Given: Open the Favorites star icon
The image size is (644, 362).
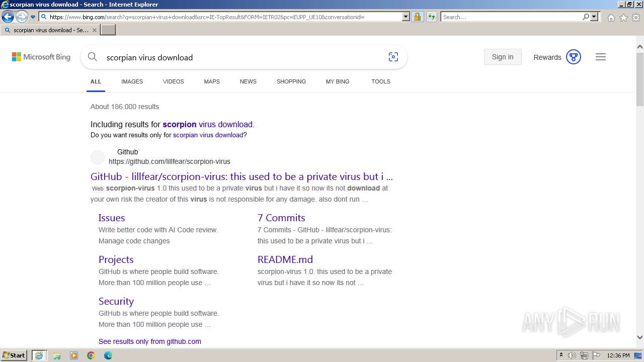Looking at the screenshot, I should [623, 18].
